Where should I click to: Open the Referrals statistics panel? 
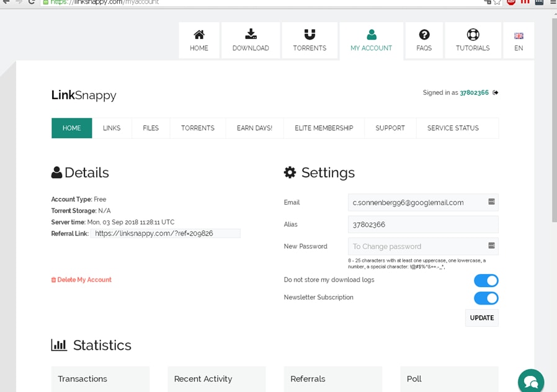click(x=333, y=379)
